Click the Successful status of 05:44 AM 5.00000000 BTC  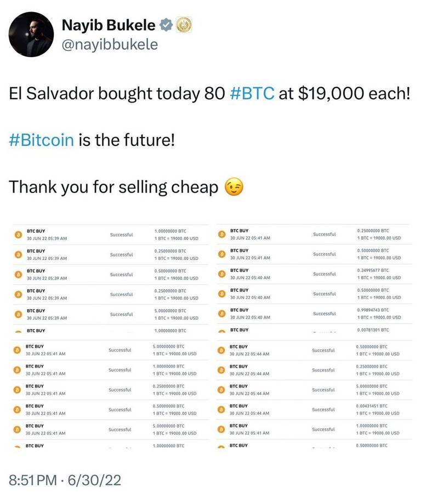[323, 389]
